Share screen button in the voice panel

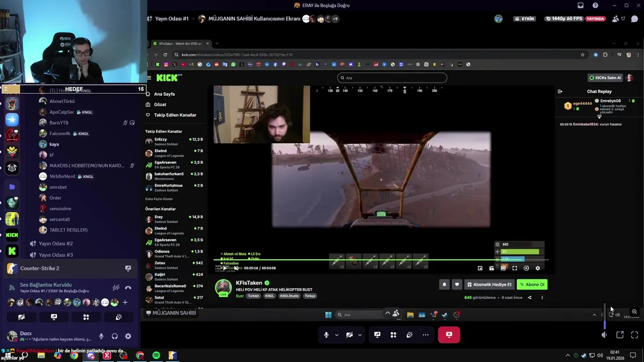54,317
